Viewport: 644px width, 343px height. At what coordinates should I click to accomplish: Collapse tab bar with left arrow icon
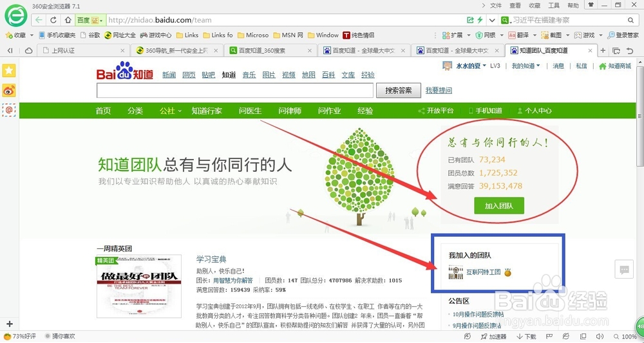(x=10, y=50)
